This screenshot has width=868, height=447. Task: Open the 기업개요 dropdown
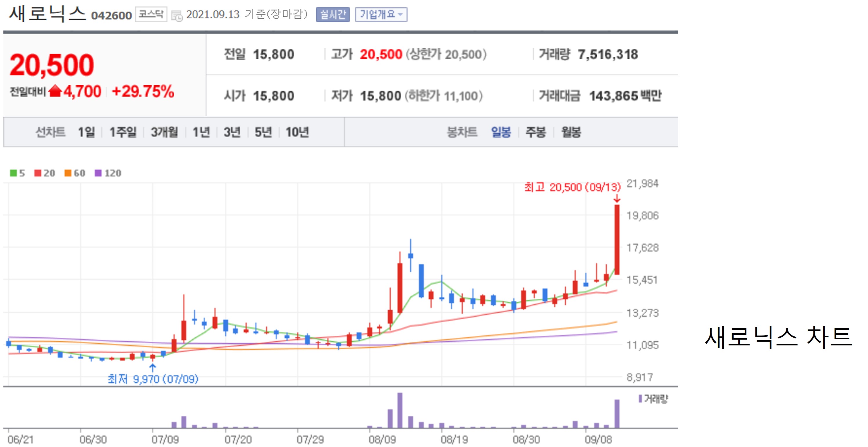(x=381, y=15)
